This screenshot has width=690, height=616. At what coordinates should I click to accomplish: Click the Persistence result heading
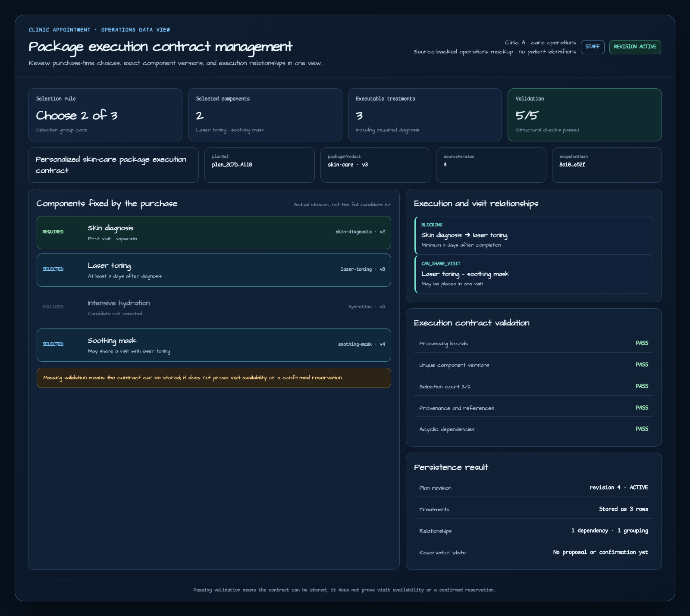pyautogui.click(x=451, y=467)
